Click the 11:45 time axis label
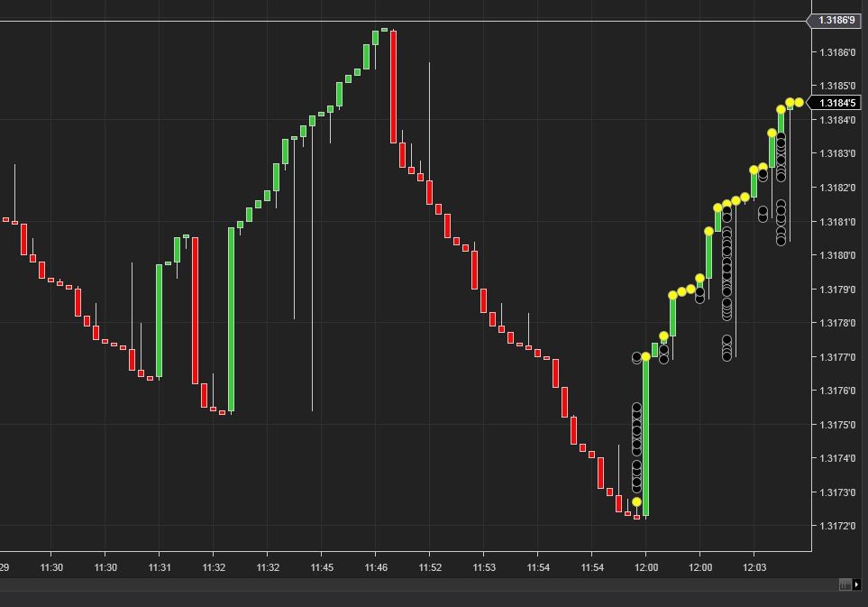 point(322,567)
